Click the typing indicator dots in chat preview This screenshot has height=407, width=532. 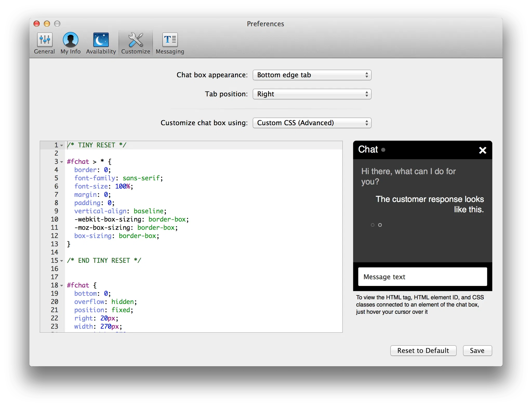376,225
